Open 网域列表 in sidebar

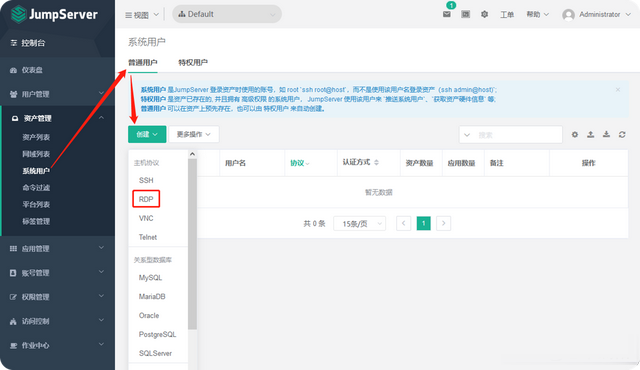pos(36,154)
